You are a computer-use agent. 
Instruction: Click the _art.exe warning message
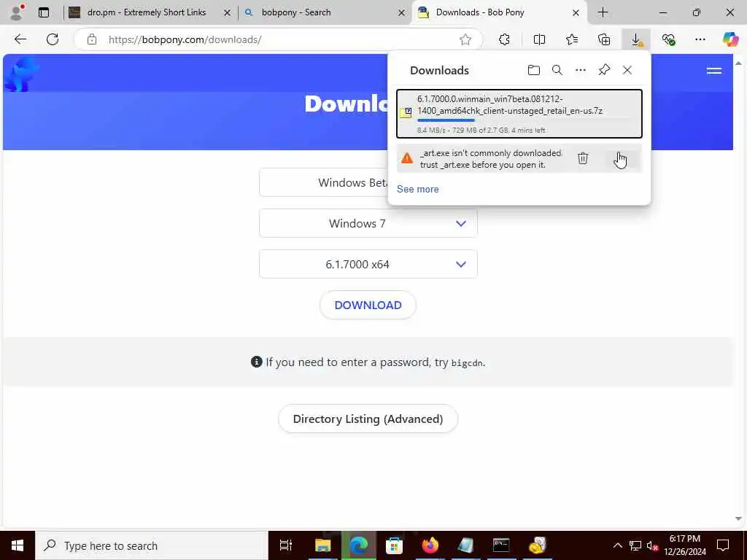click(x=491, y=158)
